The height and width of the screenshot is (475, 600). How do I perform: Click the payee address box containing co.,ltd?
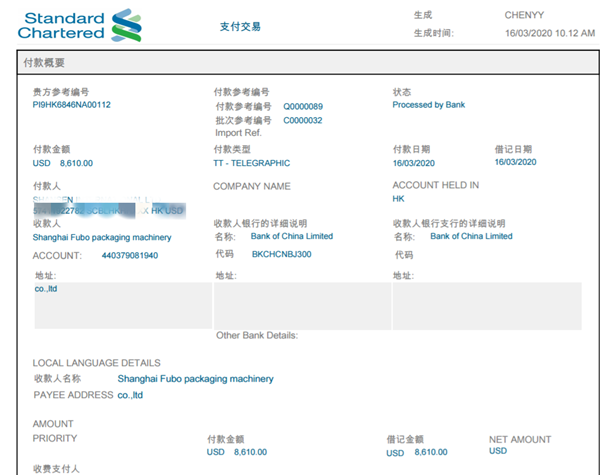(123, 305)
